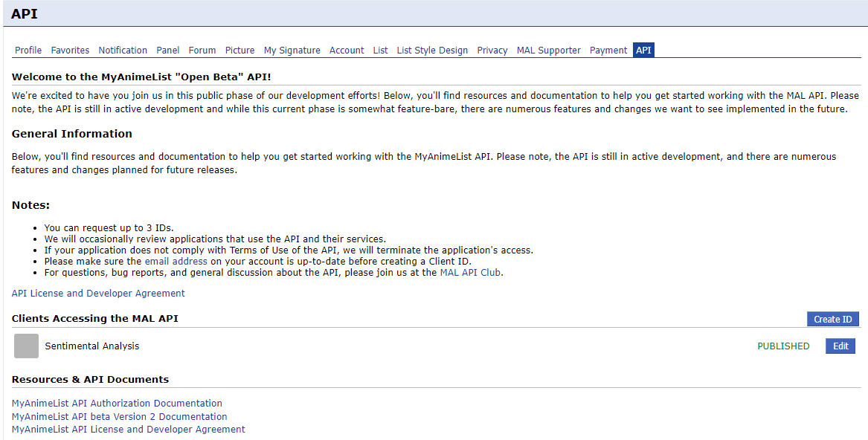Visit the MAL API Club link
This screenshot has width=868, height=440.
(471, 272)
